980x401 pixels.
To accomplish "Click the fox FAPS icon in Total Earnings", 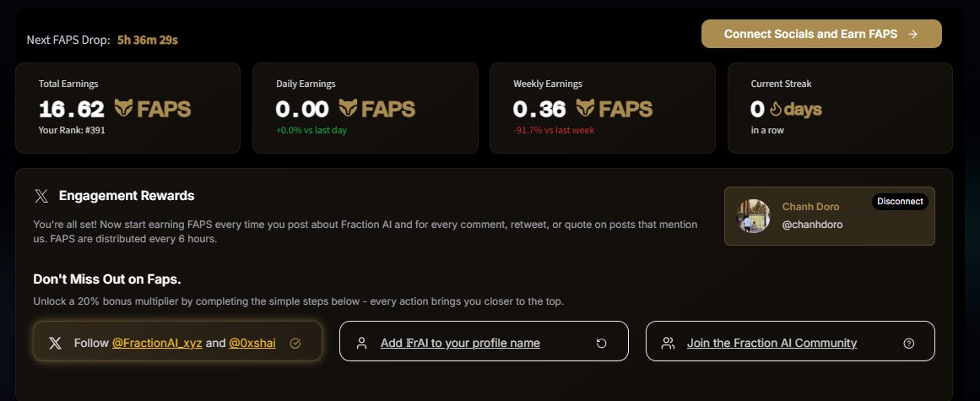I will 124,109.
